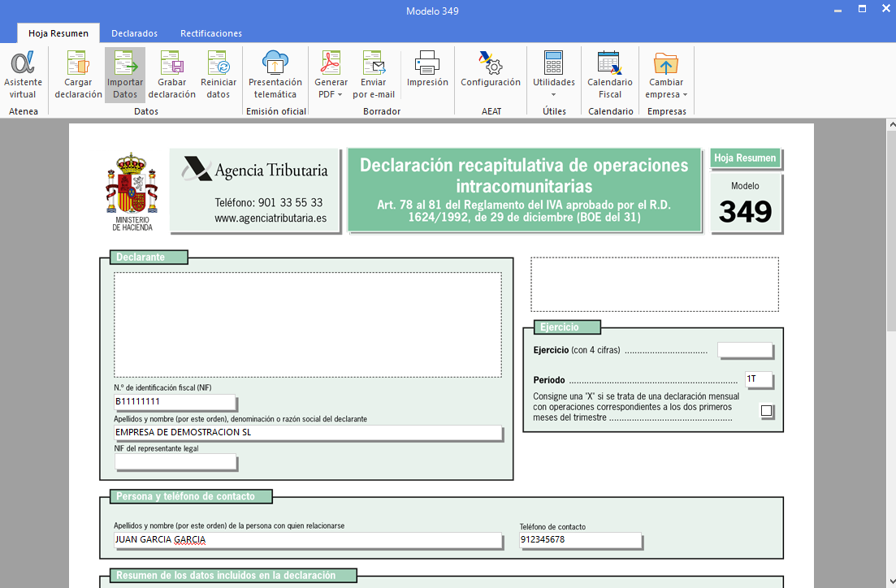Check the declaración mensual X box
This screenshot has width=896, height=588.
coord(766,410)
